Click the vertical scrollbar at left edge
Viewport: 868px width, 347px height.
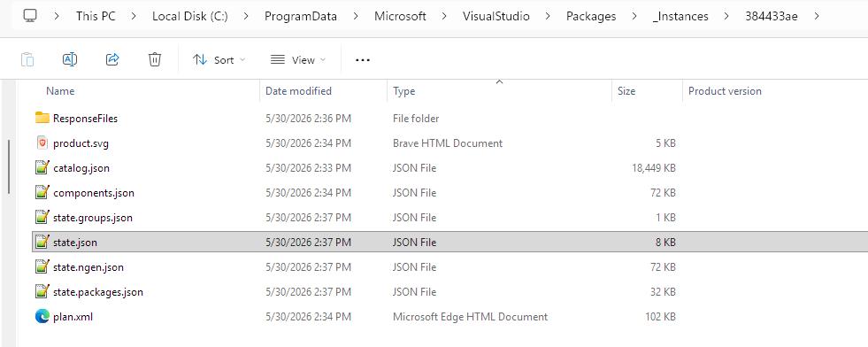click(8, 166)
